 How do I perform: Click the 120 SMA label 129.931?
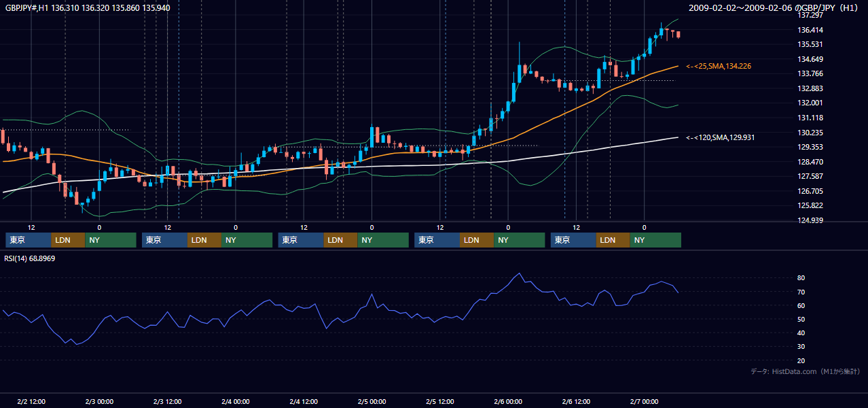[x=721, y=137]
